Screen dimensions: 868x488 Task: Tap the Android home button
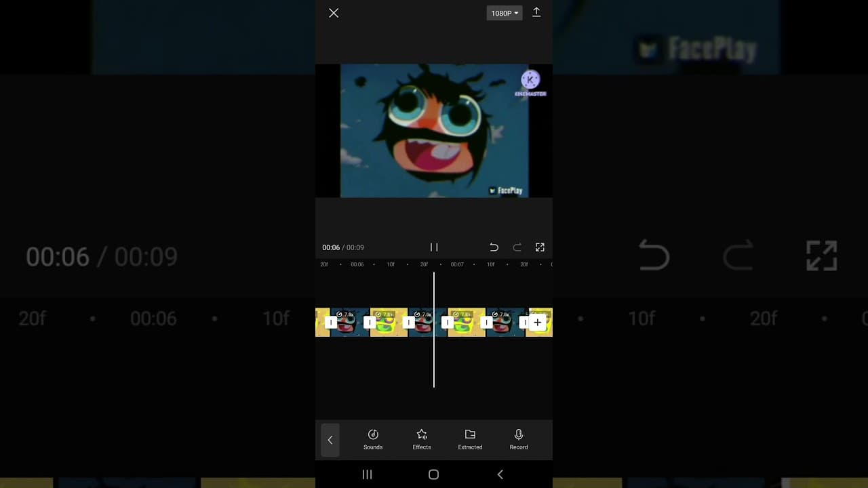434,474
